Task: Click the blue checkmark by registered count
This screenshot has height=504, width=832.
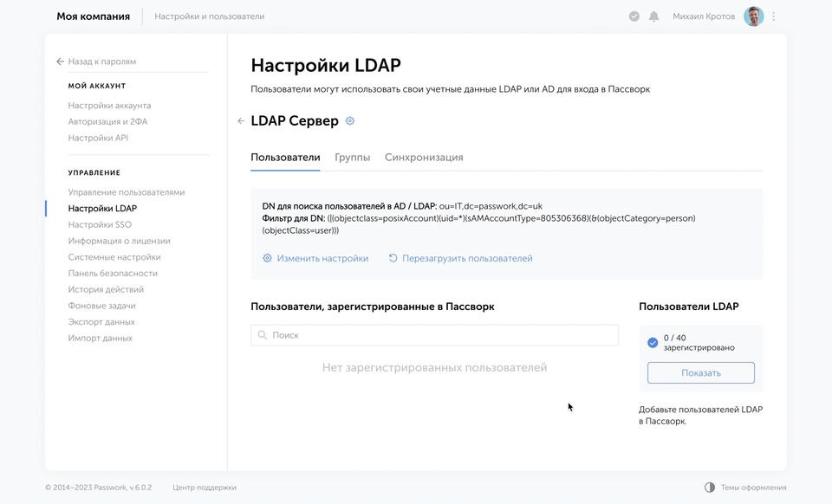Action: tap(653, 343)
